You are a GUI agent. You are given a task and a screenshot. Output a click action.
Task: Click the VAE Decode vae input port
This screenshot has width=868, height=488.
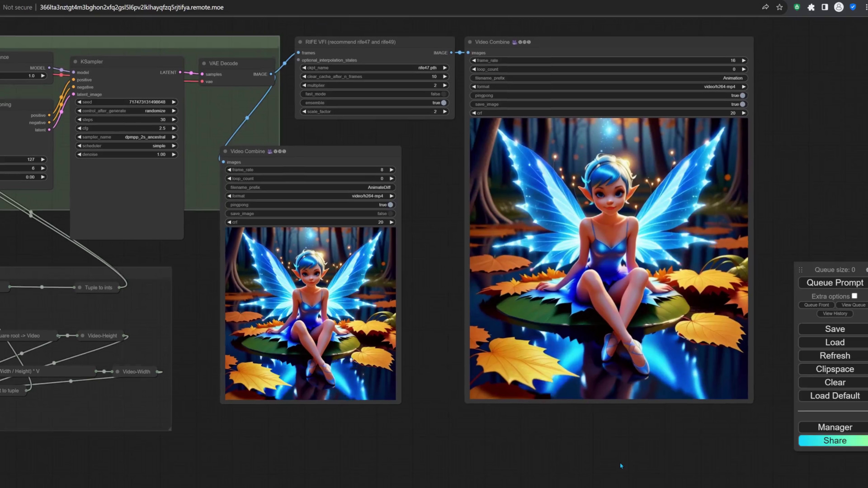[x=202, y=82]
